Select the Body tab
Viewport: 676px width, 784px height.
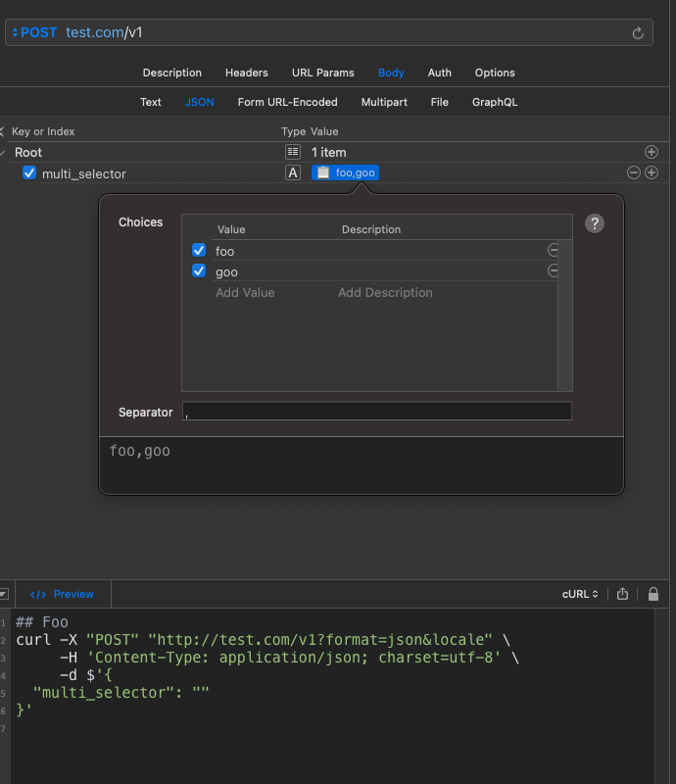tap(391, 73)
